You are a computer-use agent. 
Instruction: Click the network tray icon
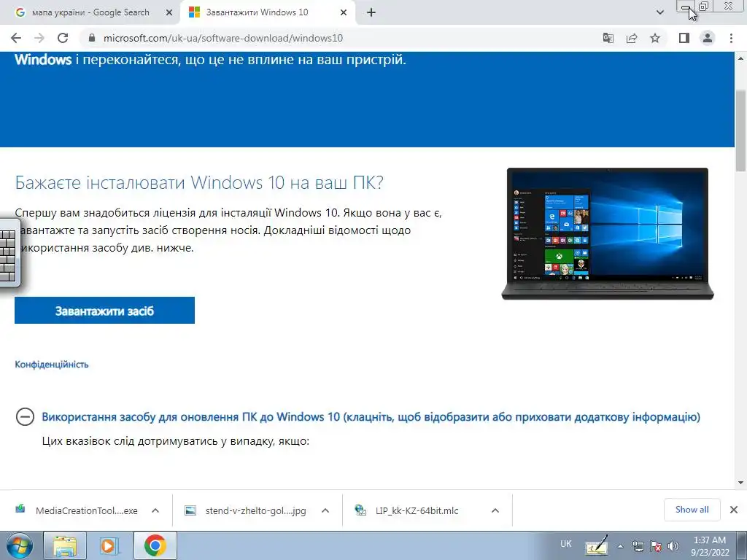tap(638, 546)
